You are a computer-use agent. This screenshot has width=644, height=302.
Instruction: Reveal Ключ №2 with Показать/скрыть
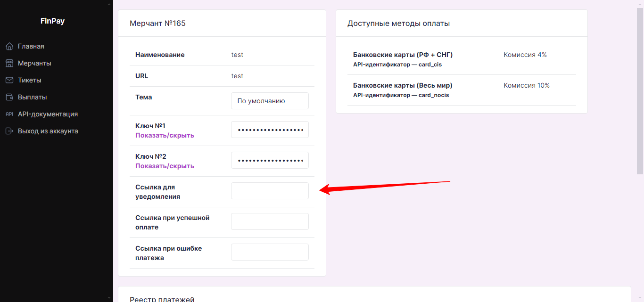(x=165, y=166)
